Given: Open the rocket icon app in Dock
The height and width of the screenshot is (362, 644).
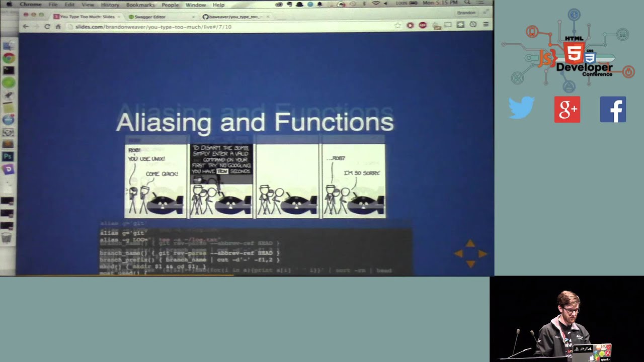Looking at the screenshot, I should (9, 95).
